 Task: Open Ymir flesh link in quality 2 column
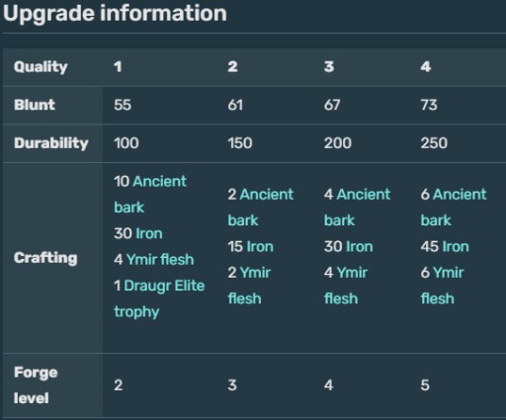coord(249,286)
